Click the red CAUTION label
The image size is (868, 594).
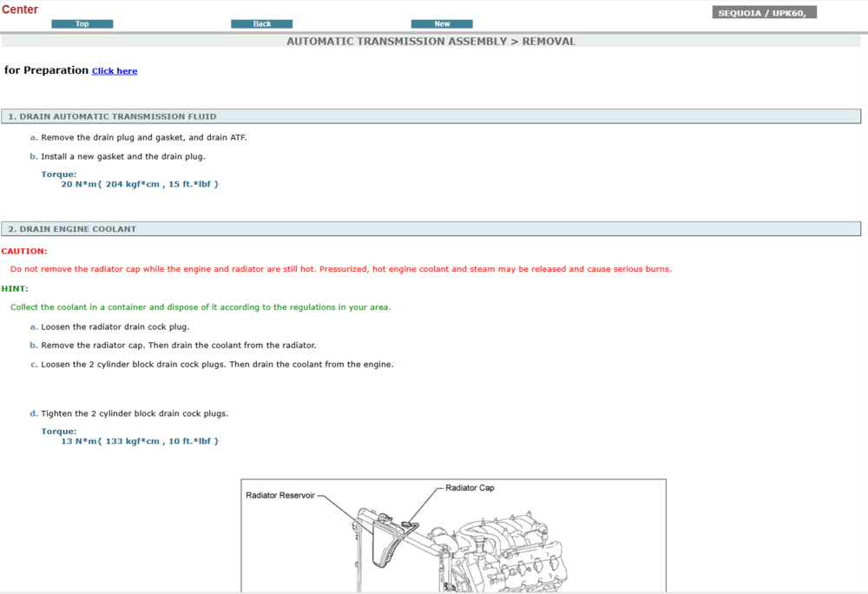coord(24,251)
